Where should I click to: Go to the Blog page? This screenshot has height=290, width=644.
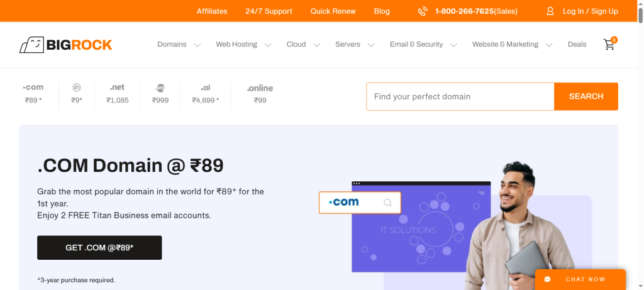click(382, 11)
